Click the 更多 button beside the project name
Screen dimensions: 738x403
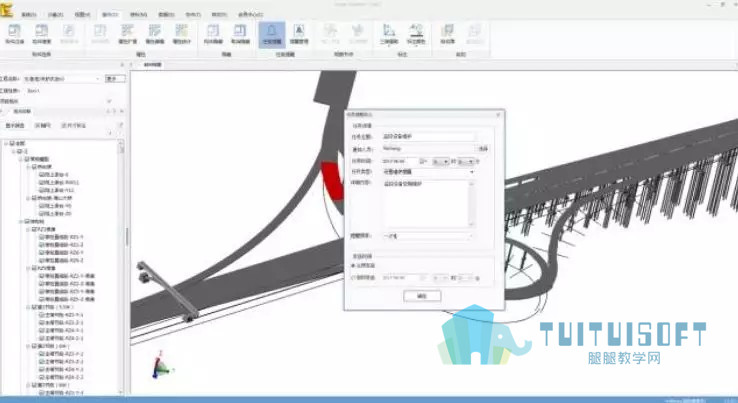pyautogui.click(x=115, y=79)
